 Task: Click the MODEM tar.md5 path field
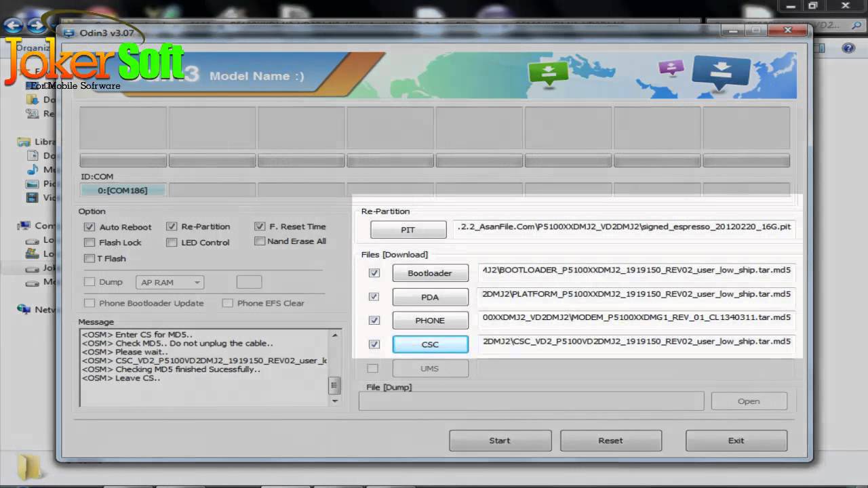635,317
